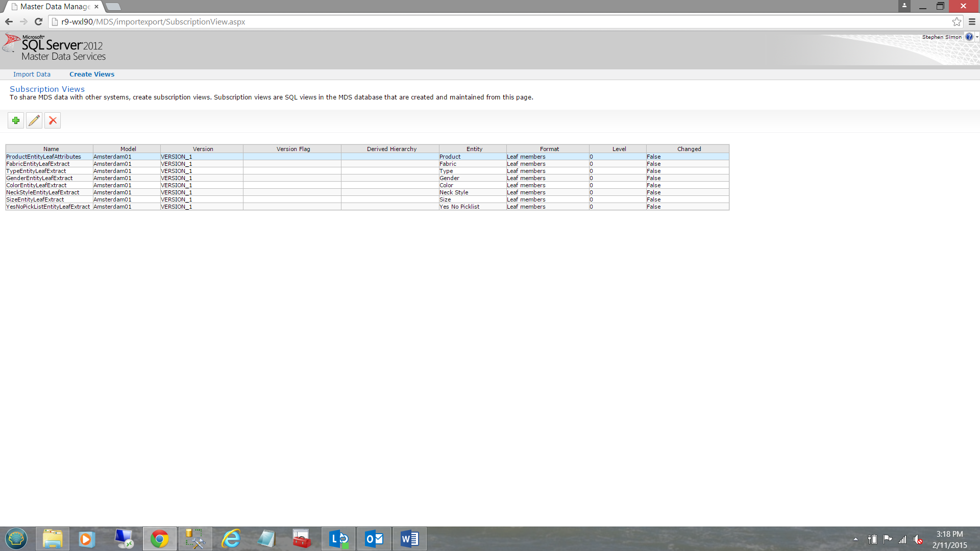Open the Chrome hamburger menu
Image resolution: width=980 pixels, height=551 pixels.
[x=972, y=22]
